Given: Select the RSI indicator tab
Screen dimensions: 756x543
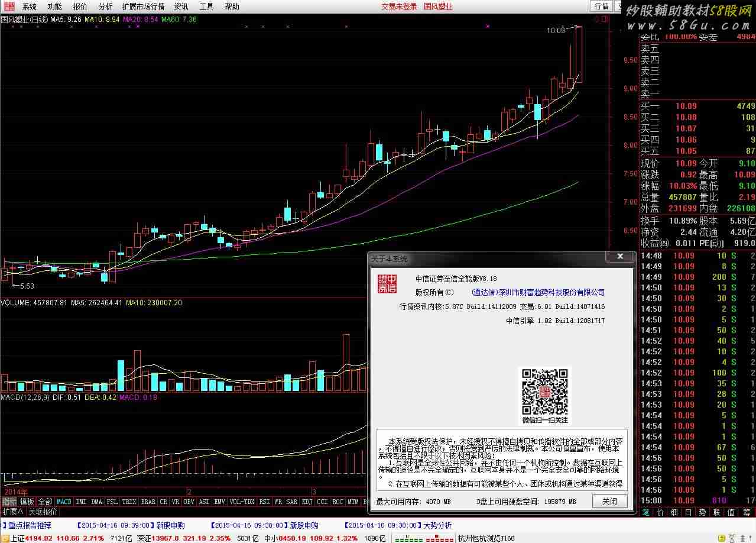Looking at the screenshot, I should pyautogui.click(x=264, y=502).
